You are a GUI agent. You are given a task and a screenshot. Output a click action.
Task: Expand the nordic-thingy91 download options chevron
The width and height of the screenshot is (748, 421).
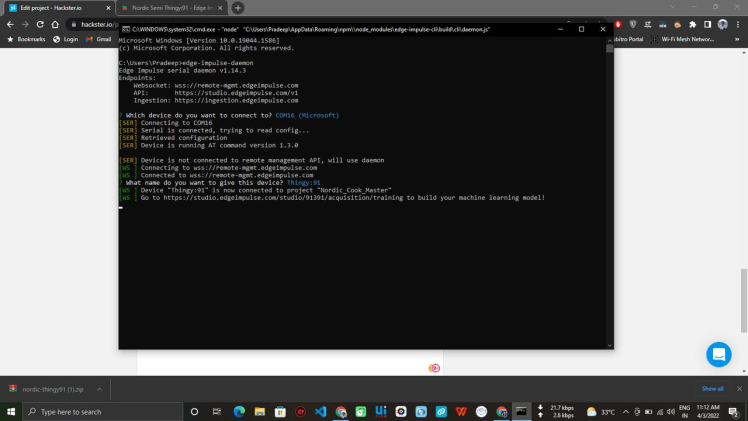click(99, 389)
